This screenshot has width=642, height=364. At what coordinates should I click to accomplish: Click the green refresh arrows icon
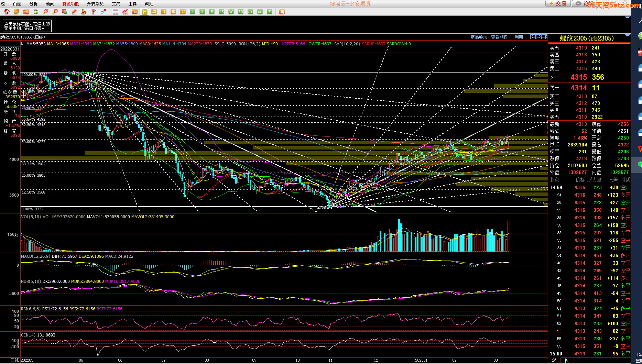pos(36,12)
